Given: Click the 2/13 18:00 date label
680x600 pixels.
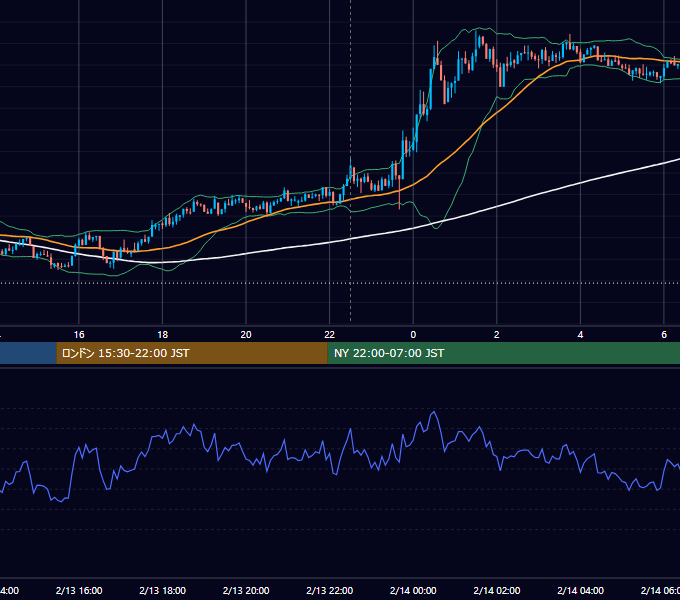Looking at the screenshot, I should 163,590.
